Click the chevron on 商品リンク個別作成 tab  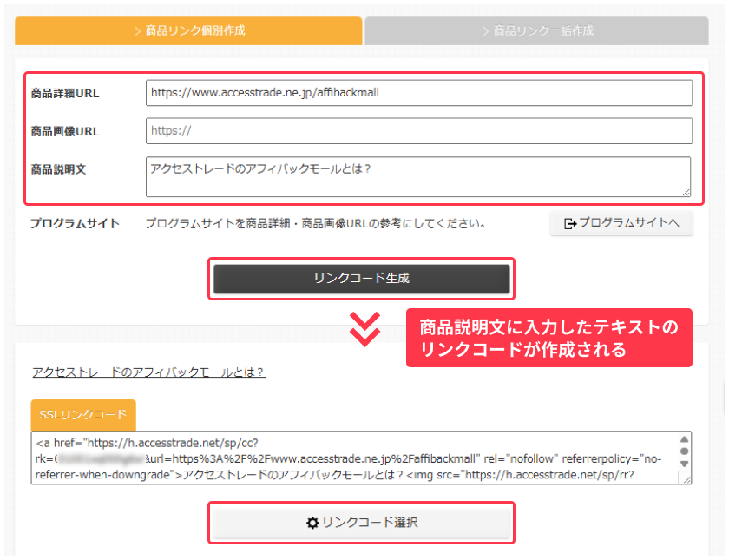point(138,31)
